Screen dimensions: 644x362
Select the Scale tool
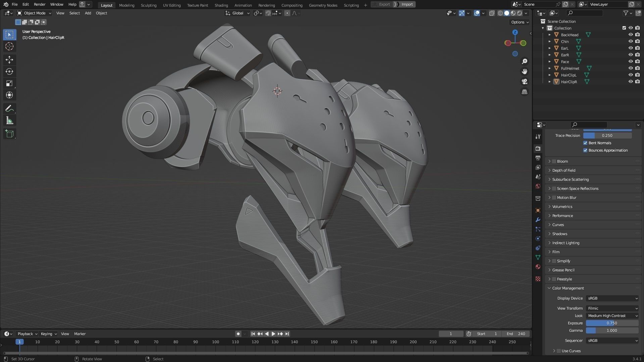pos(9,83)
